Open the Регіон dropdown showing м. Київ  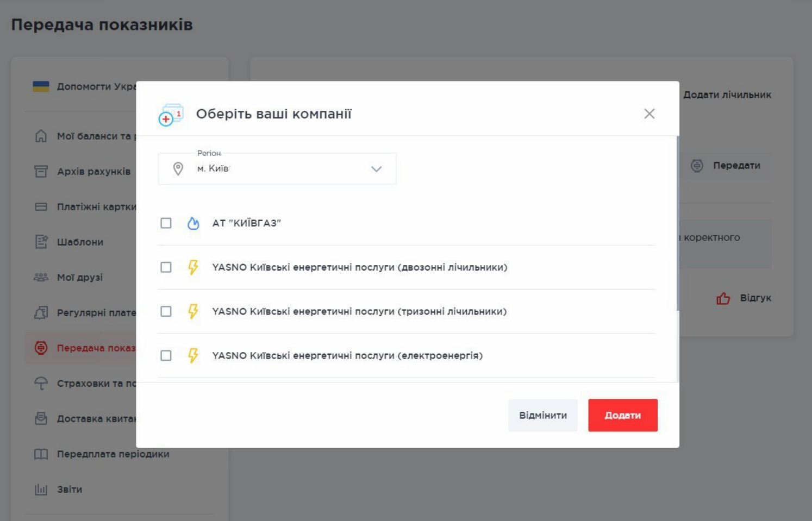click(x=277, y=168)
